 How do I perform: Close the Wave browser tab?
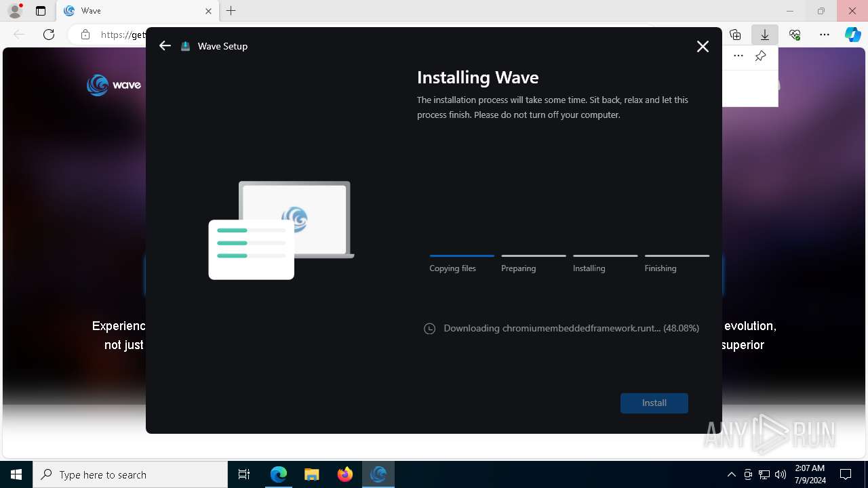pyautogui.click(x=208, y=11)
